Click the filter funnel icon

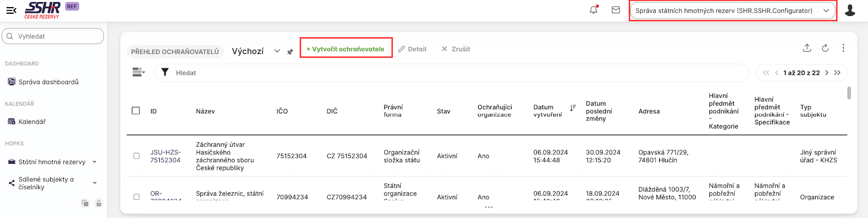(x=165, y=73)
